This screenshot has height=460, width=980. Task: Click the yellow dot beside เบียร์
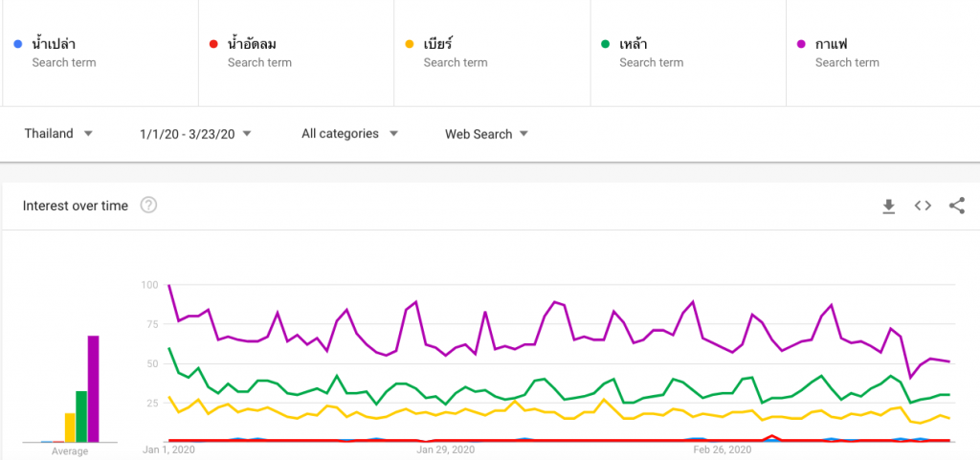(410, 44)
